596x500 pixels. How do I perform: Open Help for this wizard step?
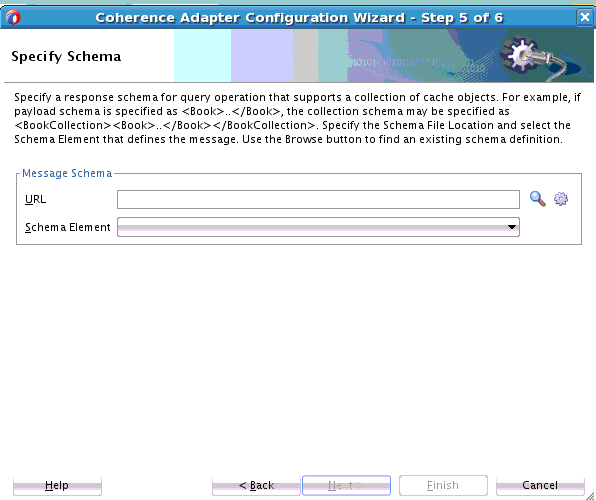click(x=57, y=485)
